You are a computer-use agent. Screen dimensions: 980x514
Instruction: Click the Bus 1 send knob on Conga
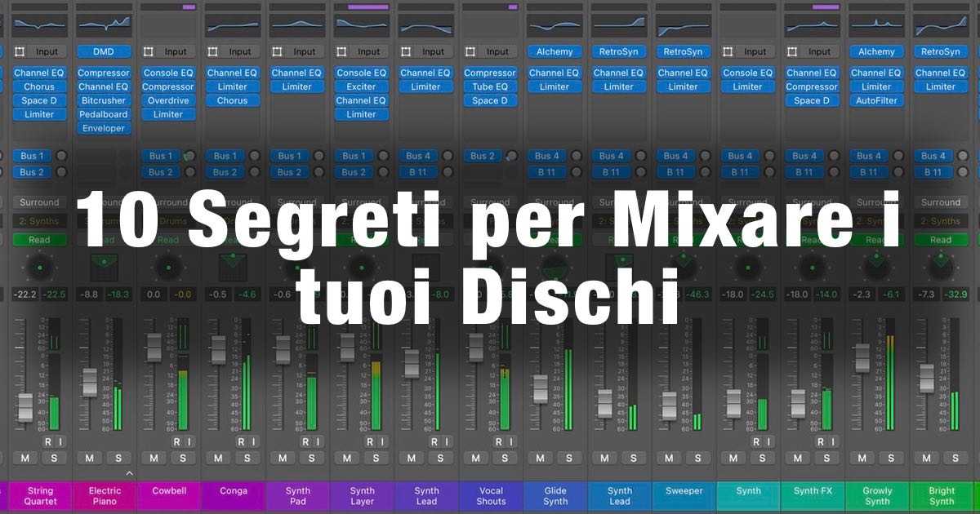click(x=254, y=156)
